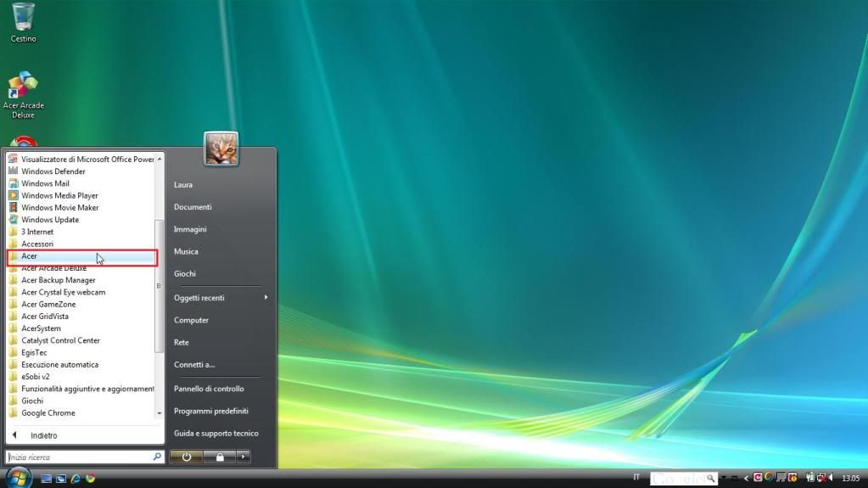Open Immagini from the Start menu
The width and height of the screenshot is (868, 488).
pos(190,229)
